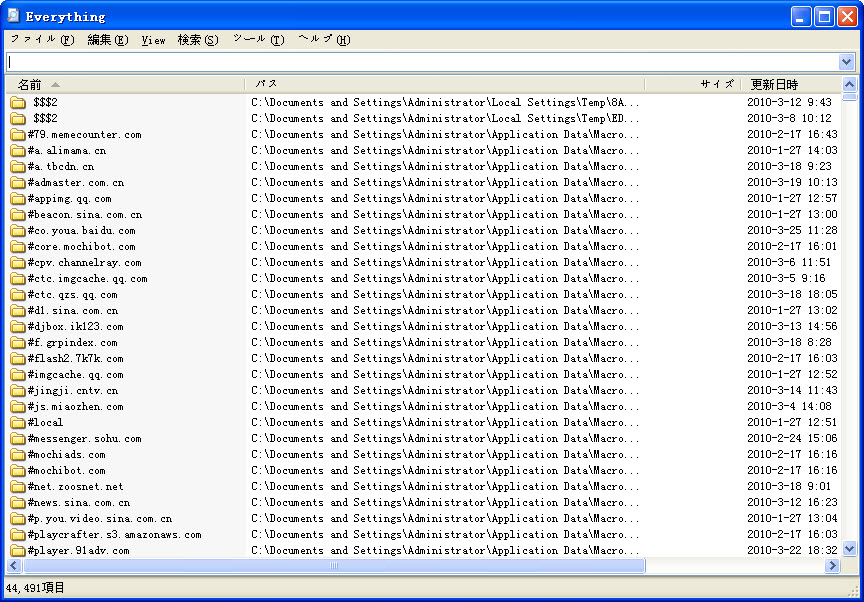Click inside the search input field
Viewport: 864px width, 602px height.
(420, 62)
